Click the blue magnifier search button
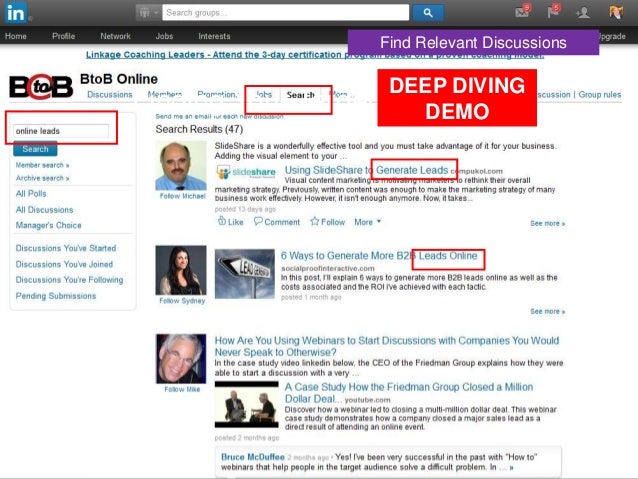The image size is (638, 479). coord(428,13)
